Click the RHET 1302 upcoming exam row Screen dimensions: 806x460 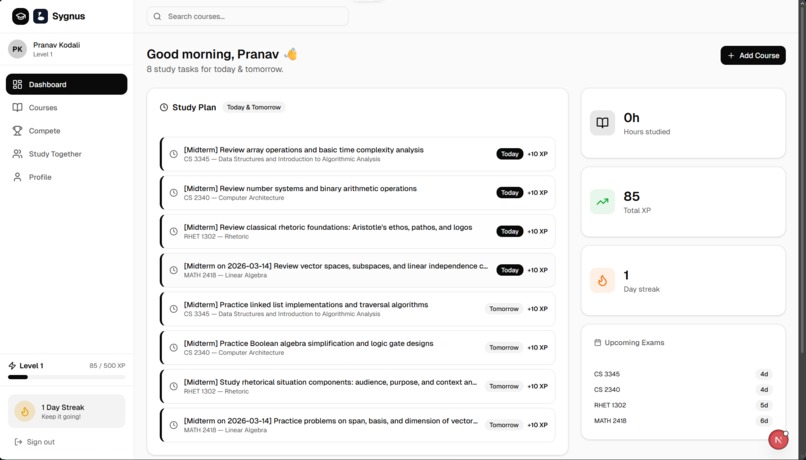[683, 405]
